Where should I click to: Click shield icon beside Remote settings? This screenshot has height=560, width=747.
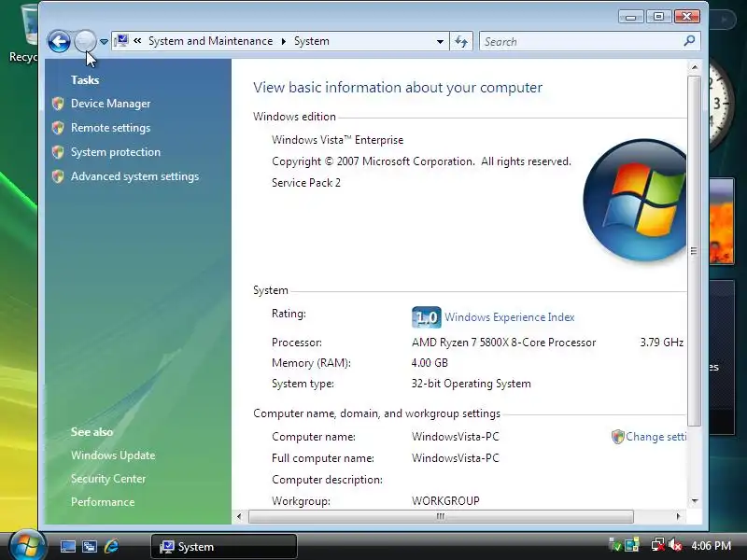click(x=58, y=128)
